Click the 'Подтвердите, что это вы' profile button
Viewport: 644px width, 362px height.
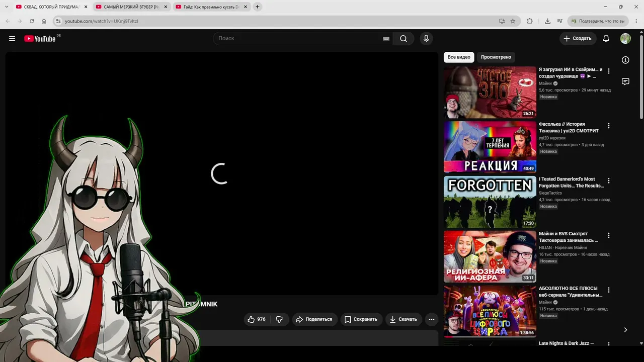click(x=598, y=21)
